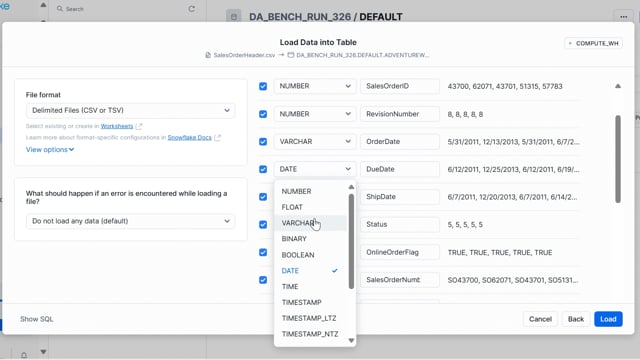
Task: Choose TIMESTAMP_NTZ in the type list
Action: (x=311, y=334)
